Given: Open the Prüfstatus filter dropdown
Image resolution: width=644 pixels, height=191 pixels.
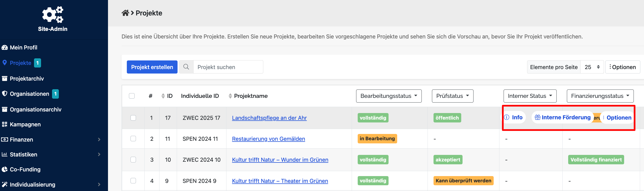Looking at the screenshot, I should coord(452,96).
